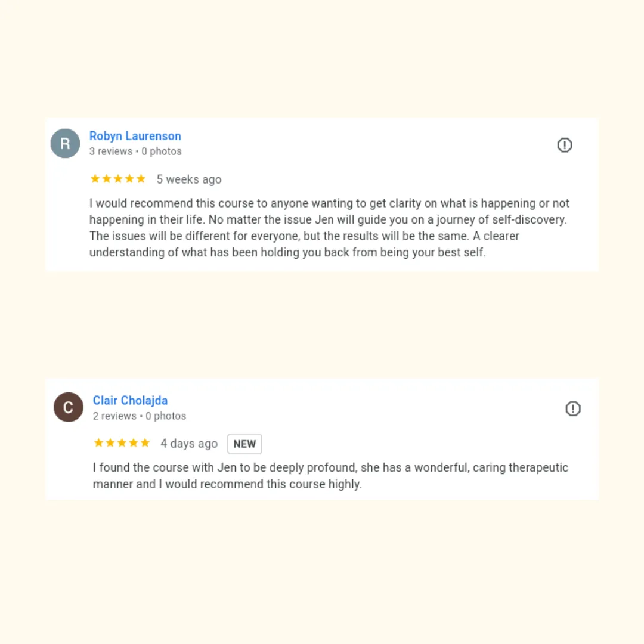Select the third star on Clair's rating

click(x=122, y=442)
